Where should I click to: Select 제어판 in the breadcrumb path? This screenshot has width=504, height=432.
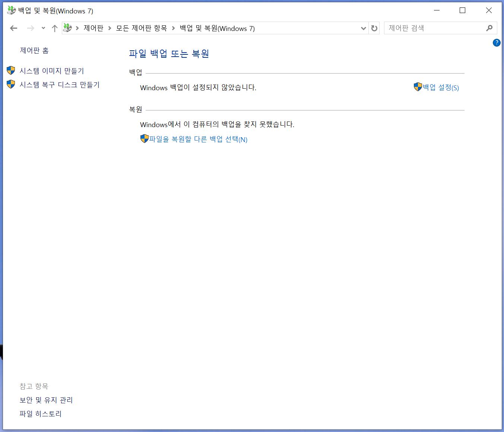93,28
